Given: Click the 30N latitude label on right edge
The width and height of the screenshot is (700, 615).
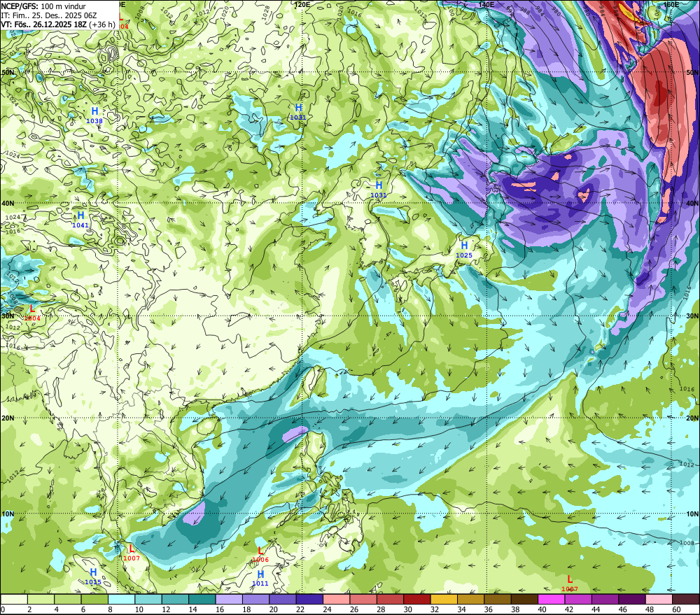Looking at the screenshot, I should (692, 316).
